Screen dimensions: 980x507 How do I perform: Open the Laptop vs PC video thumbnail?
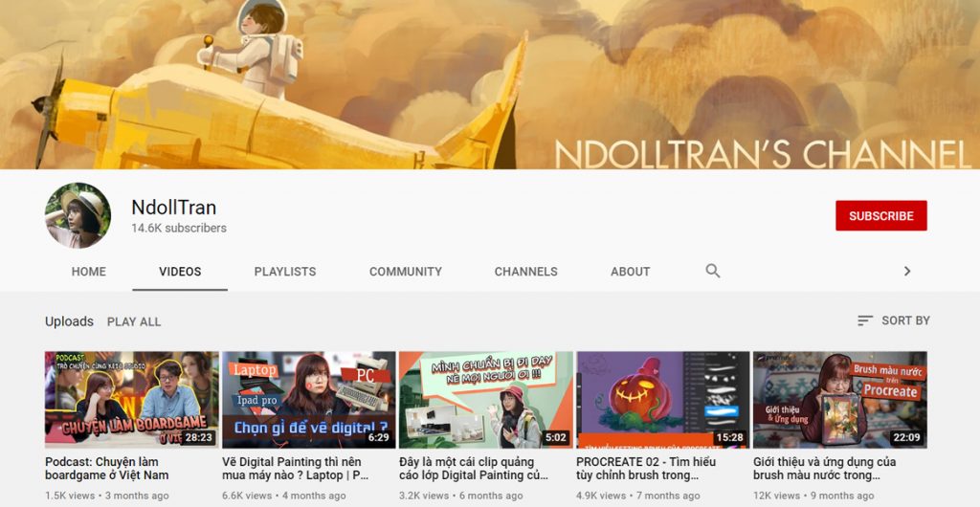(x=308, y=400)
